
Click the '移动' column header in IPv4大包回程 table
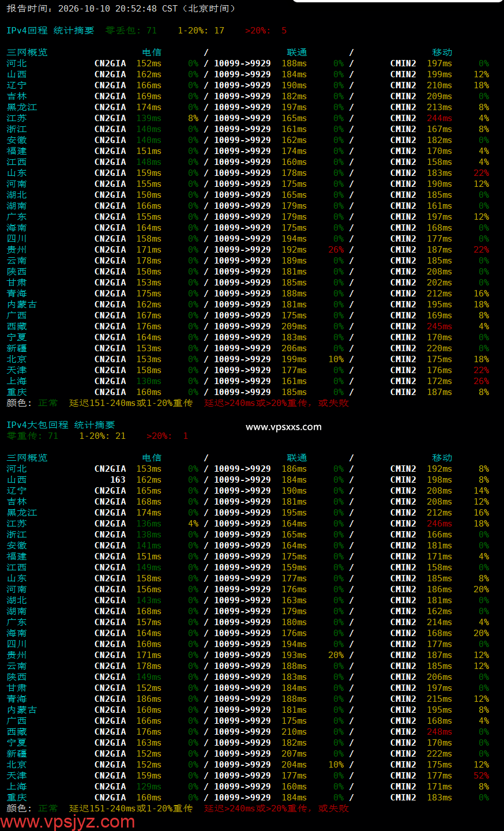point(442,458)
